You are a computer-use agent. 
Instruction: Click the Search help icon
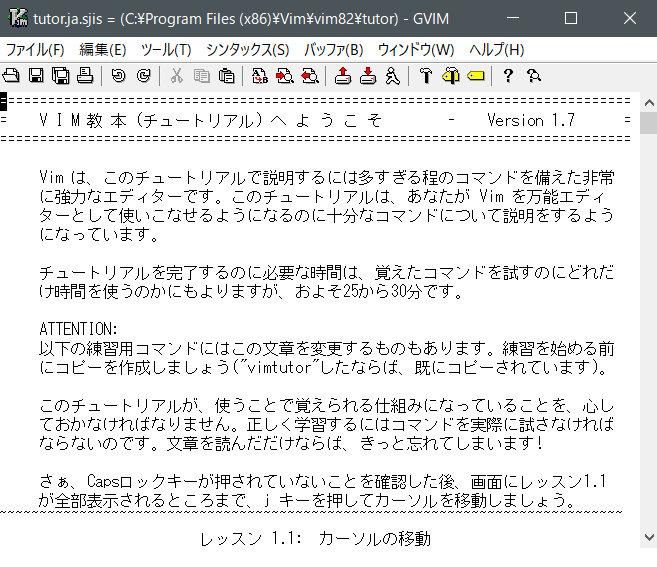[534, 76]
